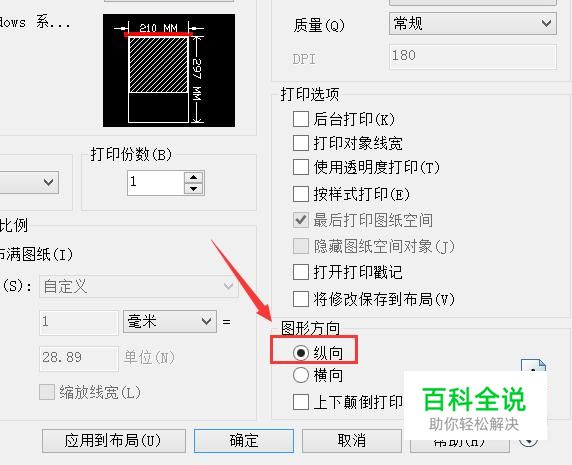Expand the dropdown left of 打印份数
Viewport: 572px width, 465px height.
pos(29,182)
